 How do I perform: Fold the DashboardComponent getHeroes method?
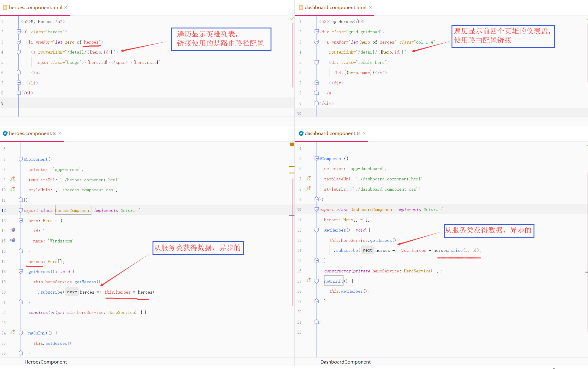(x=317, y=230)
